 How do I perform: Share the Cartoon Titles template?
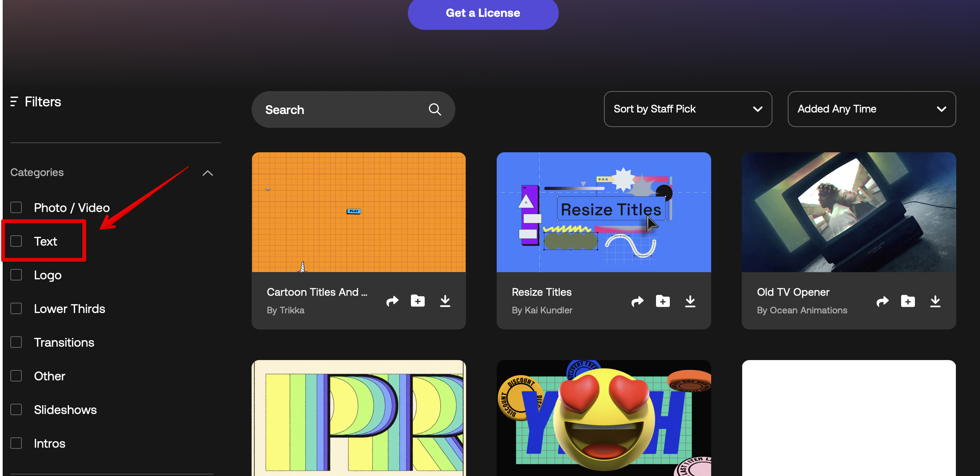tap(392, 302)
